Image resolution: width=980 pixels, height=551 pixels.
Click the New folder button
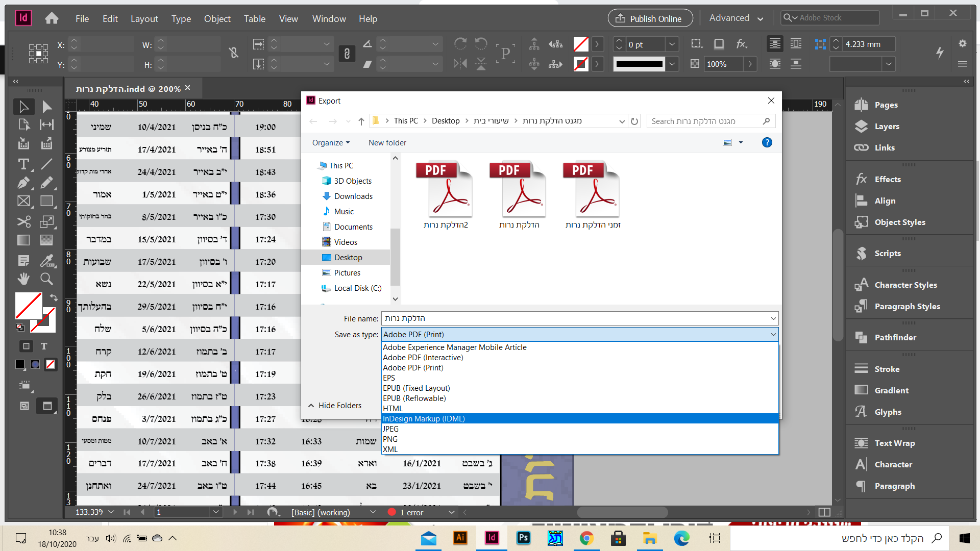point(387,143)
